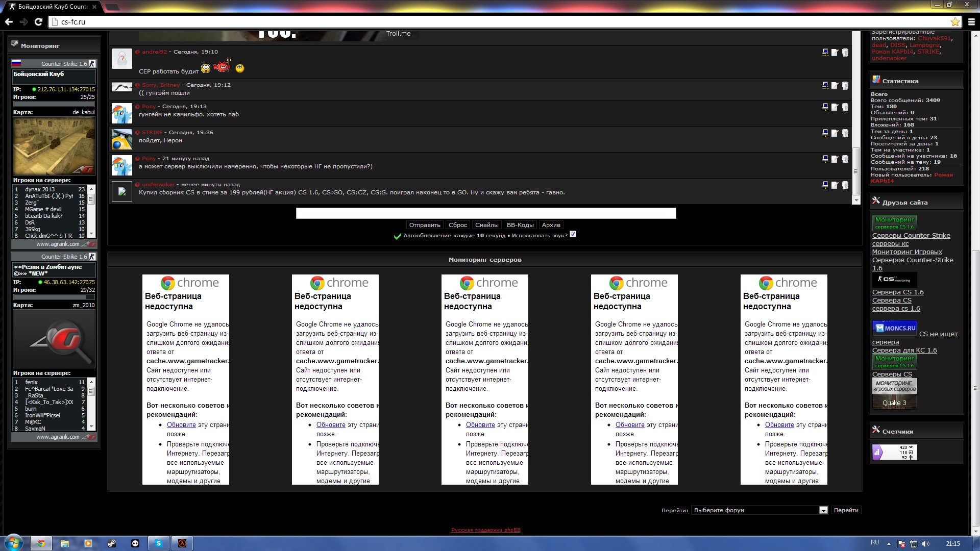Open Half-Life taskbar window
The height and width of the screenshot is (551, 980).
(182, 543)
